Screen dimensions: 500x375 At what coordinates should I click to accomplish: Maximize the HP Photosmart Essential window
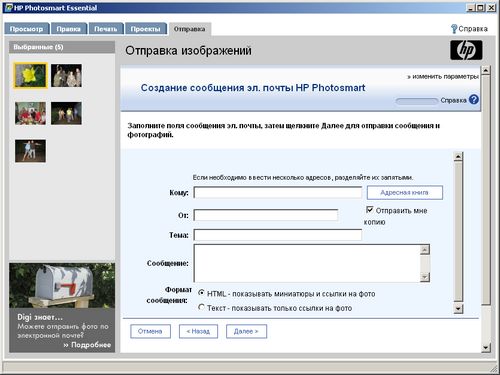click(x=480, y=8)
